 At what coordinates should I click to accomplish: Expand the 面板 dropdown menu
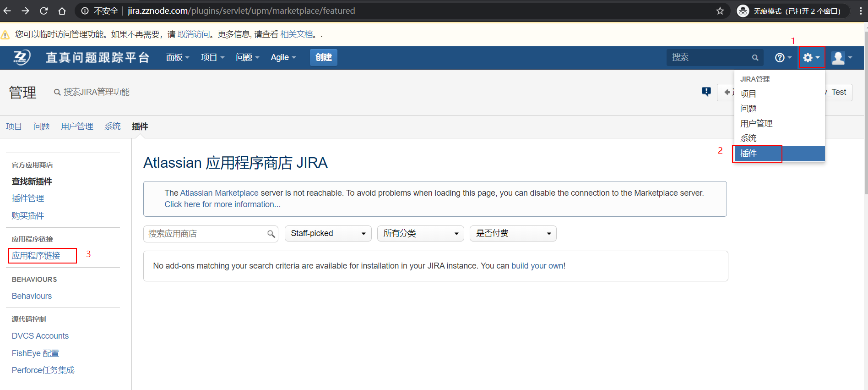click(178, 57)
